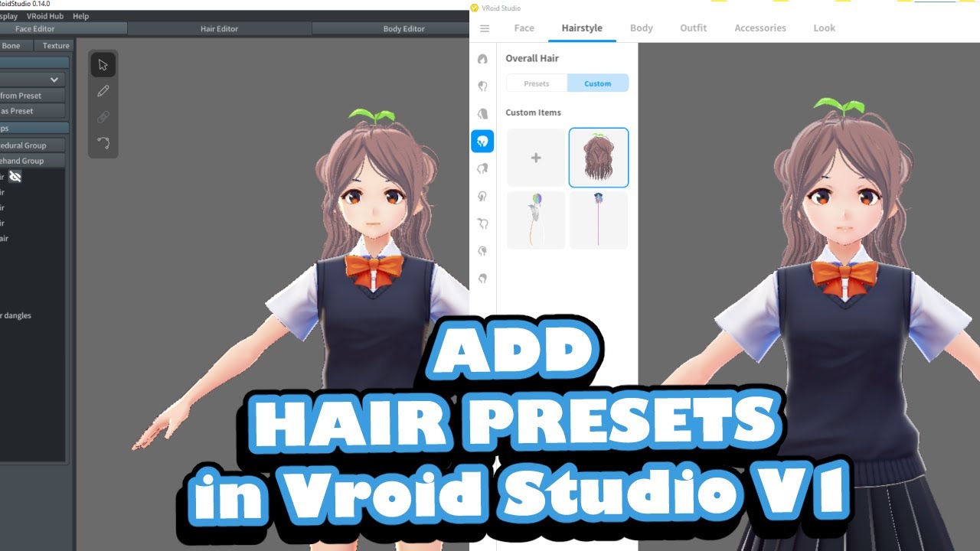Click the 'Custom Items' label
Image resolution: width=980 pixels, height=551 pixels.
533,112
